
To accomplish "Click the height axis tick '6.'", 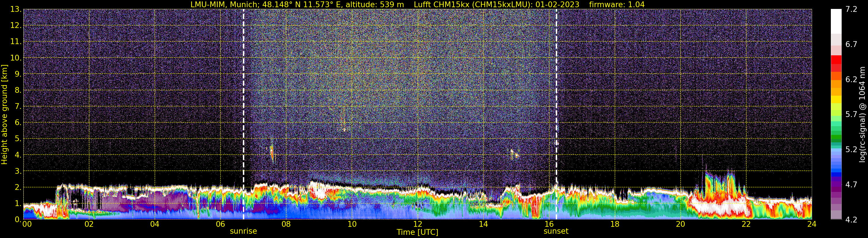I will pos(18,122).
